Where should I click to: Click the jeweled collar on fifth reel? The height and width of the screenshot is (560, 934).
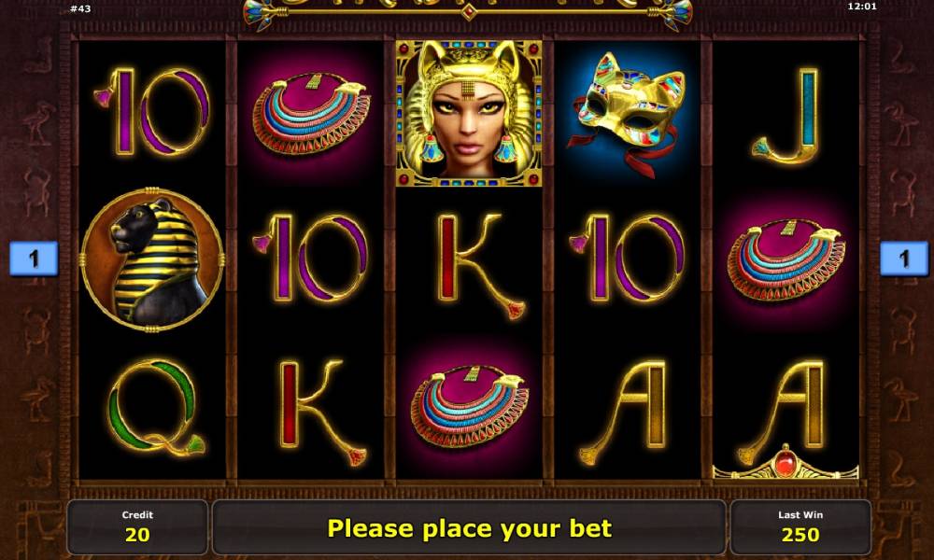coord(785,260)
